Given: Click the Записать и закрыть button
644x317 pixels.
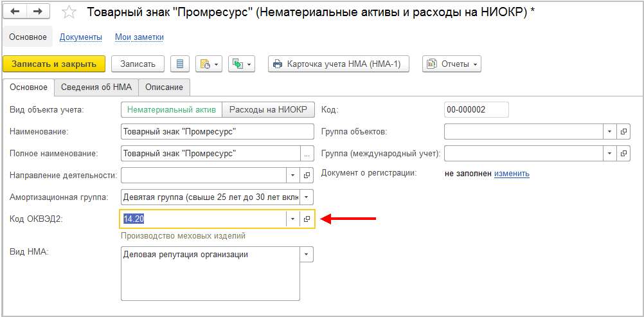Looking at the screenshot, I should [x=54, y=64].
